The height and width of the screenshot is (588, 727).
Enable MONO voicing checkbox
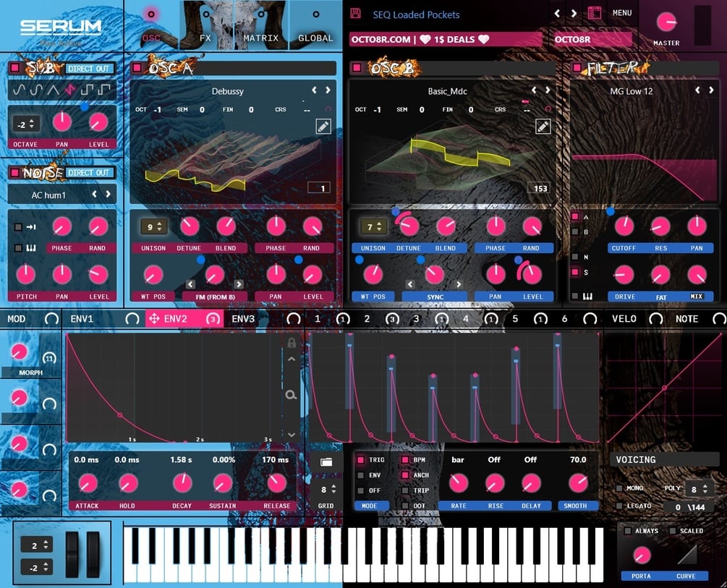(x=619, y=488)
